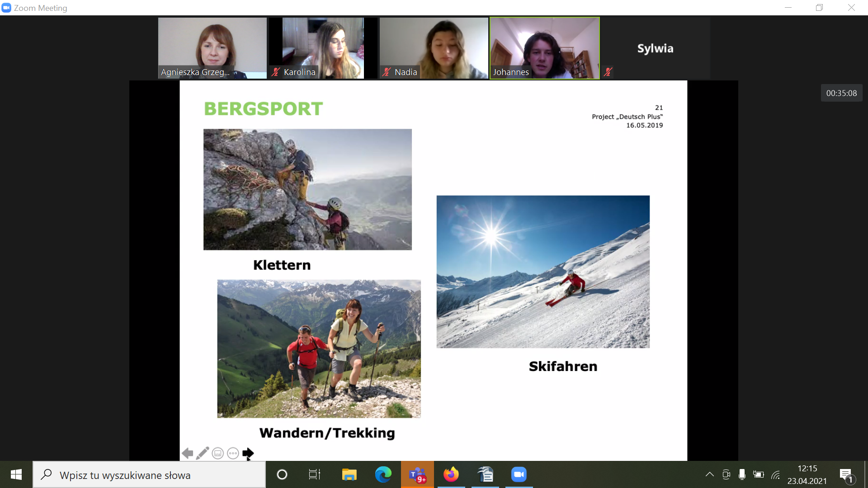Click the Skifahren skiing photo

point(543,272)
